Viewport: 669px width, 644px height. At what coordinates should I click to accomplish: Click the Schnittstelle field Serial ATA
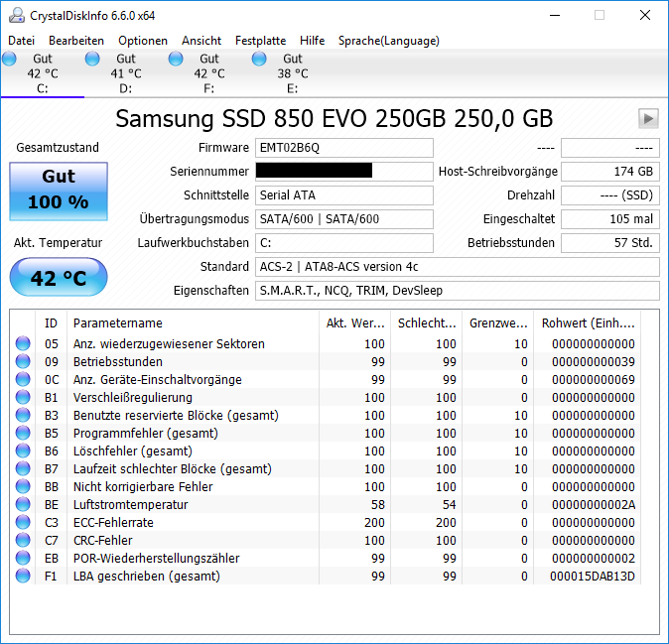tap(344, 195)
